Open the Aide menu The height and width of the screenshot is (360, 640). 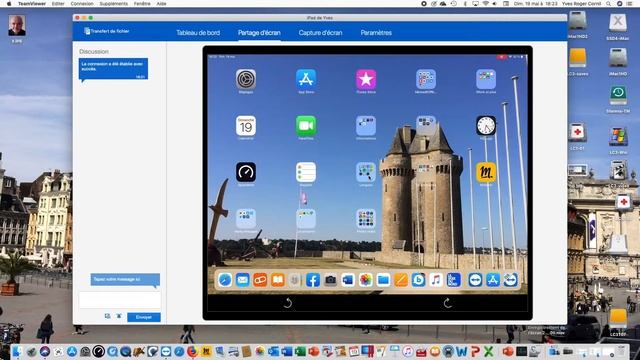click(161, 3)
